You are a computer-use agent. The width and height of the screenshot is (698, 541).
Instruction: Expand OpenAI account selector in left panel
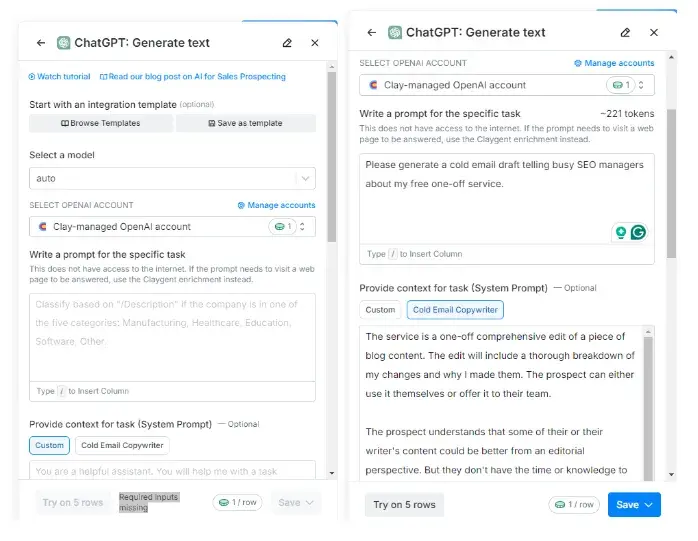pyautogui.click(x=172, y=227)
